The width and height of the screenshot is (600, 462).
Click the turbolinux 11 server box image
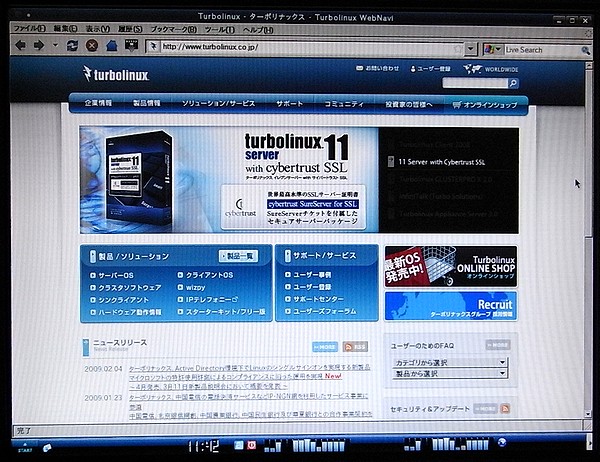coord(139,178)
